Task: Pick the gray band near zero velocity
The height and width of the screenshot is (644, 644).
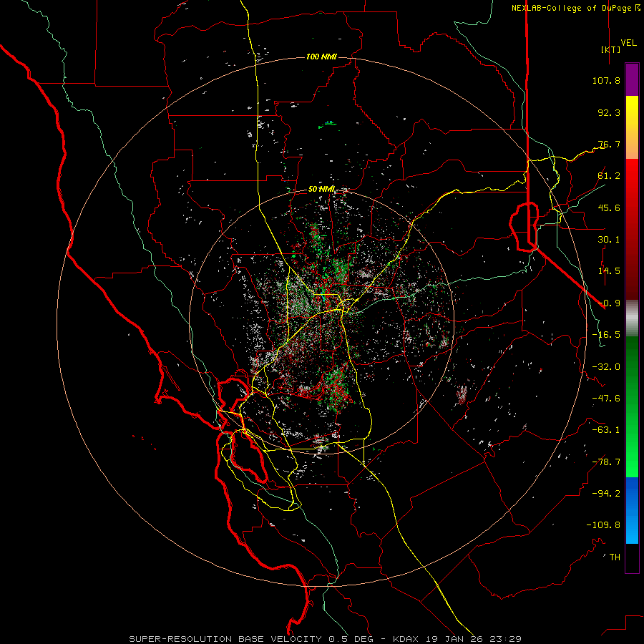Action: 632,318
